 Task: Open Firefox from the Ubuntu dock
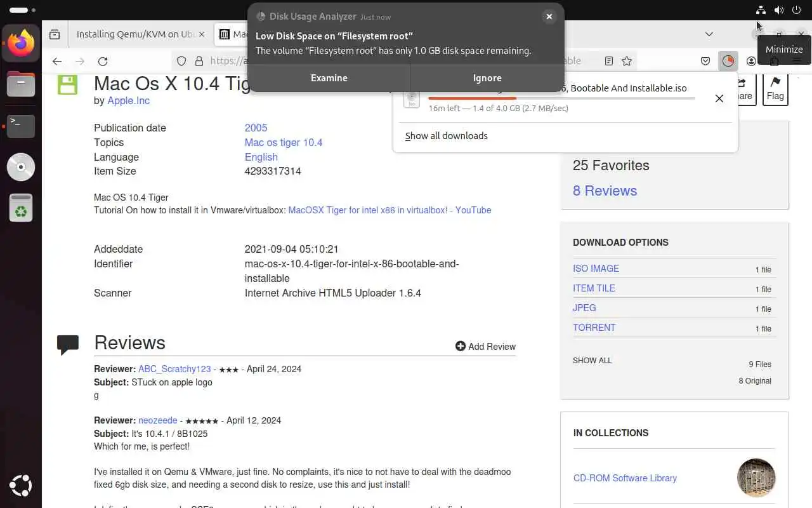pos(21,44)
